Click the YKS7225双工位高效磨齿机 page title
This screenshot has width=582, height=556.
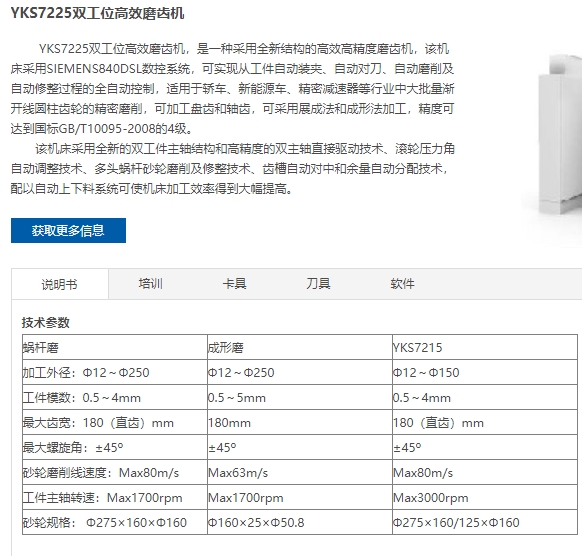pos(97,13)
